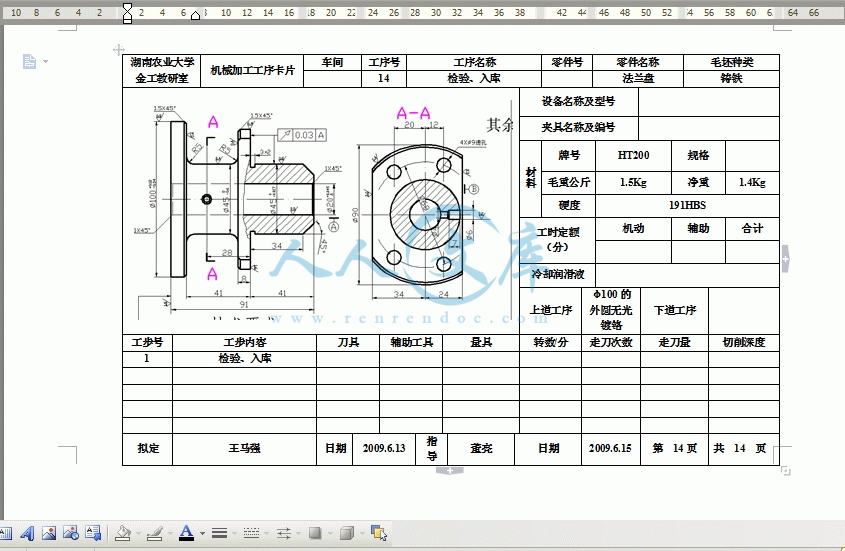The width and height of the screenshot is (845, 551).
Task: Expand line color dropdown arrow
Action: click(x=170, y=534)
